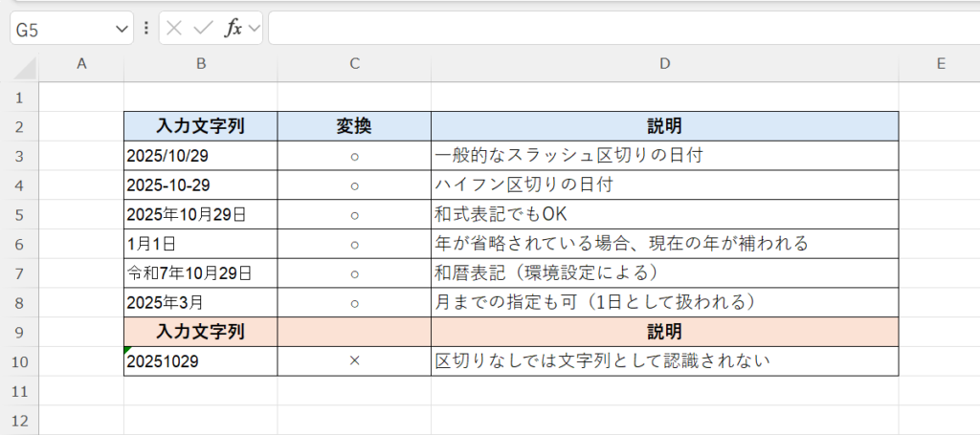Select row 10 header
Viewport: 980px width, 435px height.
[x=19, y=361]
